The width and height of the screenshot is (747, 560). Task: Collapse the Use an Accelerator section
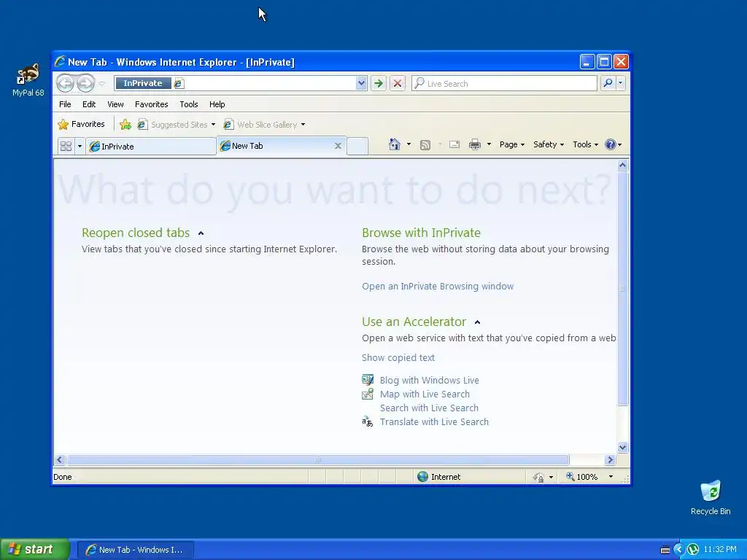point(477,322)
